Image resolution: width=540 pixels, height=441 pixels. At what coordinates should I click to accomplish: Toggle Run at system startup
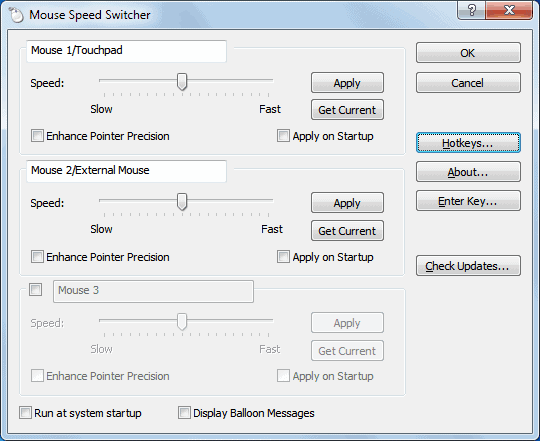point(25,413)
